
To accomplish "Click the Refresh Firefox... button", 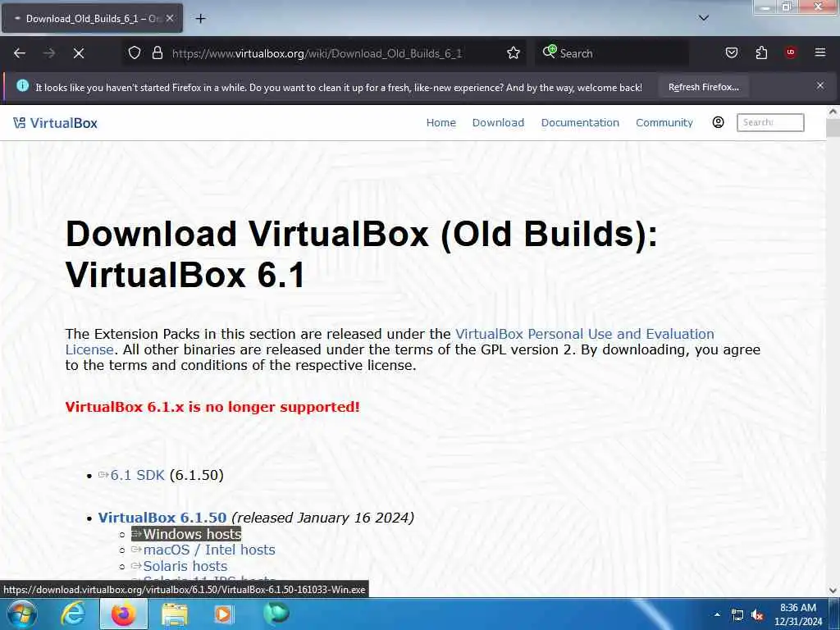I will pos(703,87).
